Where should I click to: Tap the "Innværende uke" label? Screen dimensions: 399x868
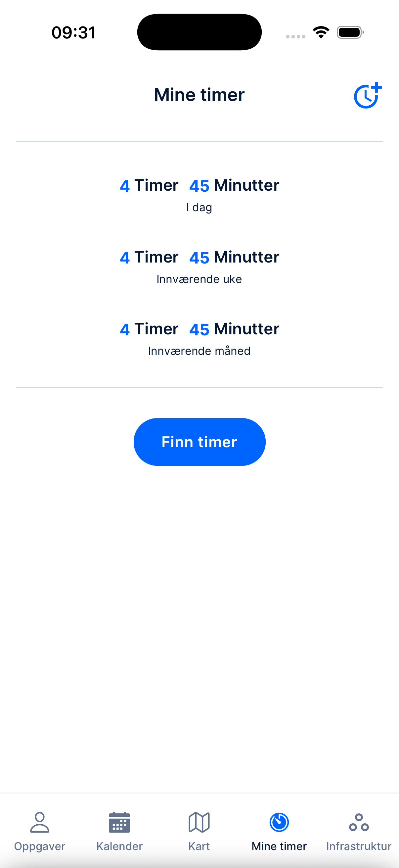point(199,279)
